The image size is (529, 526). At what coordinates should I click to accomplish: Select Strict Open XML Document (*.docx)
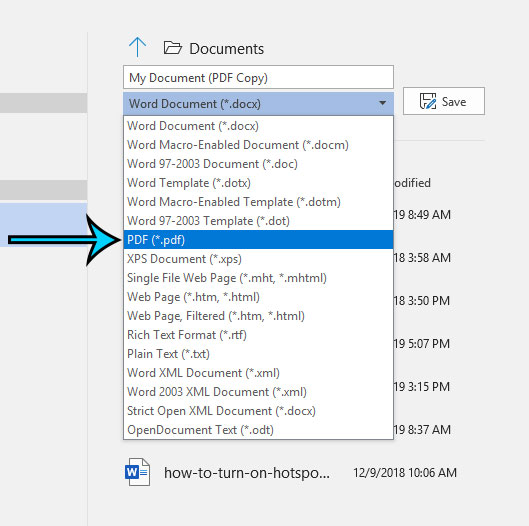258,411
